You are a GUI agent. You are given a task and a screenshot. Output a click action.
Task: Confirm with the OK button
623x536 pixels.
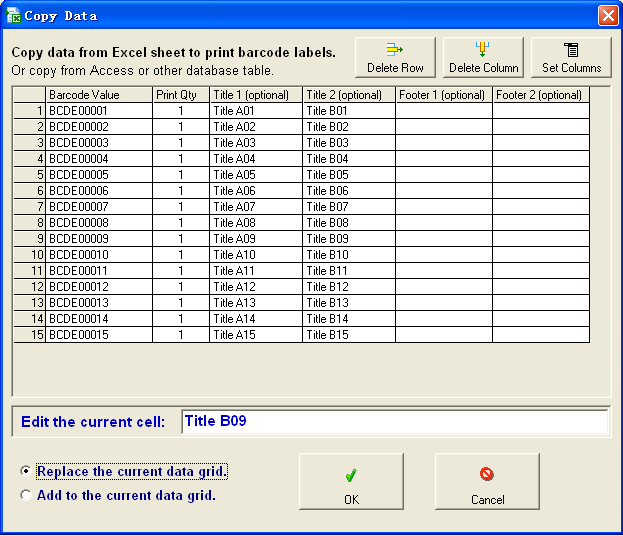[x=351, y=481]
